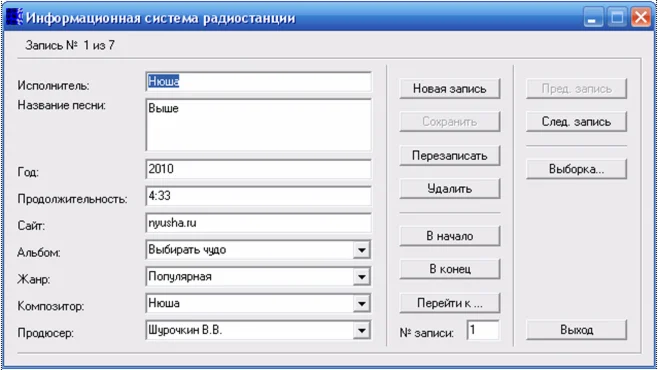This screenshot has height=370, width=658.
Task: Open the Продюсер dropdown list
Action: click(x=361, y=331)
